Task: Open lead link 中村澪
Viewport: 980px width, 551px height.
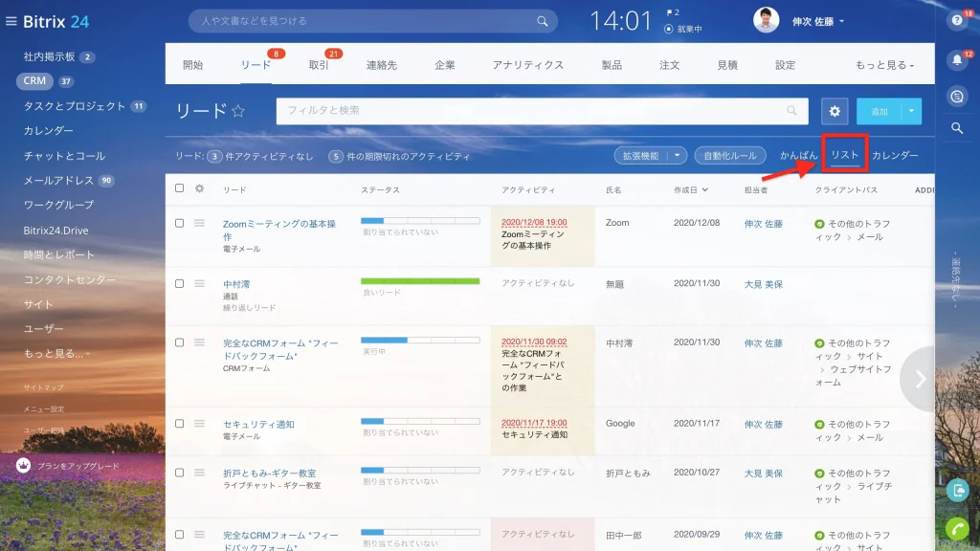Action: coord(236,284)
